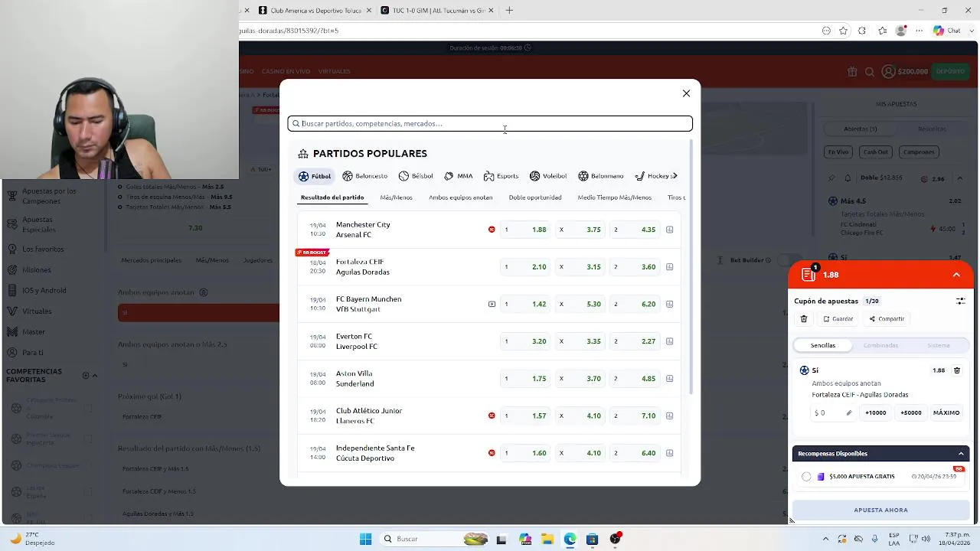Open Everton FC vs Liverpool FC match
980x551 pixels.
pos(357,341)
